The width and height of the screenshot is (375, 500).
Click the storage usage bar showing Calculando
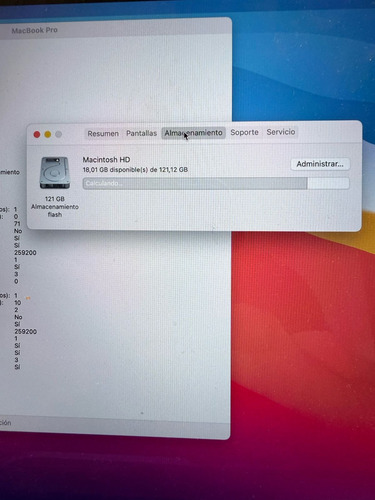tap(216, 183)
